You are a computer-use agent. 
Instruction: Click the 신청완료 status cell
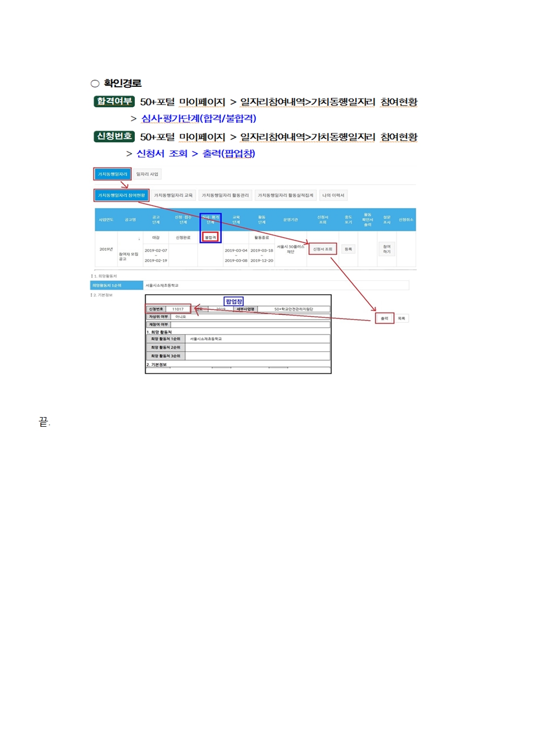pos(183,237)
